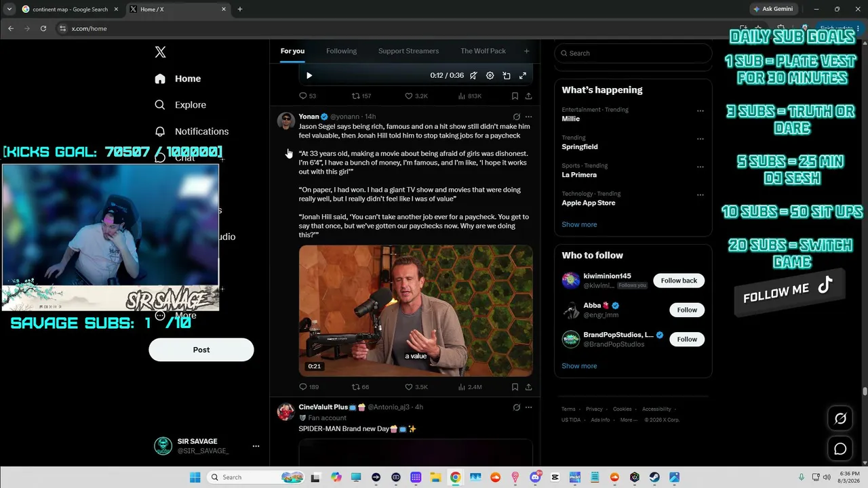Open The Wolf Pack tab

coord(483,51)
